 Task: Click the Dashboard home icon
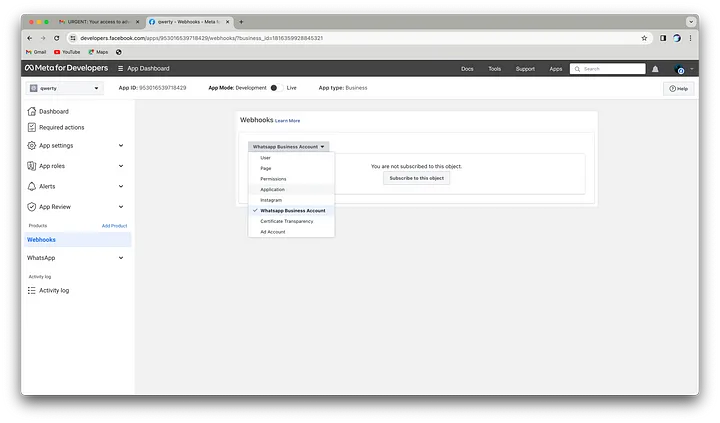pos(32,111)
